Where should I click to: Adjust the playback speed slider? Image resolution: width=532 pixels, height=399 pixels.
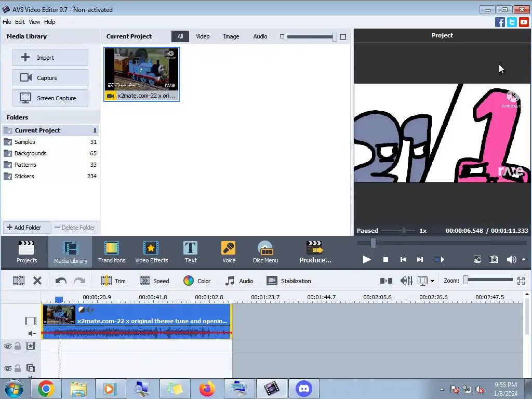[404, 231]
